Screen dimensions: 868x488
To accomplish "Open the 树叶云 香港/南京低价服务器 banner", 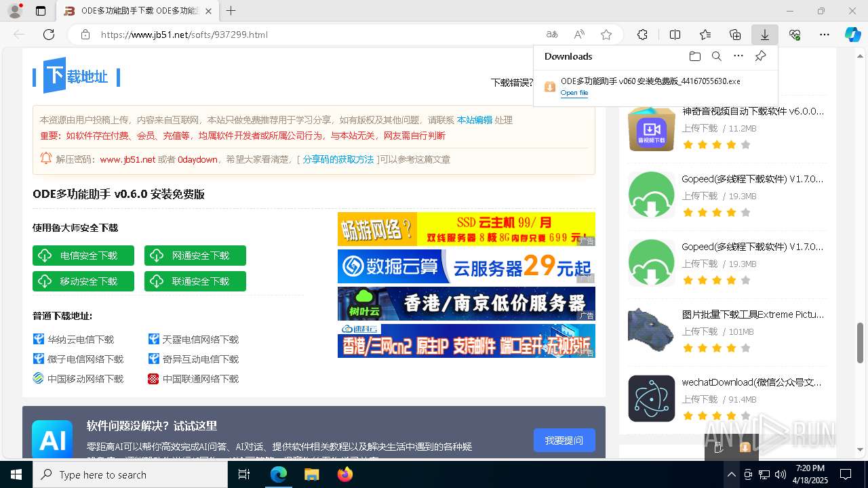I will pyautogui.click(x=467, y=304).
